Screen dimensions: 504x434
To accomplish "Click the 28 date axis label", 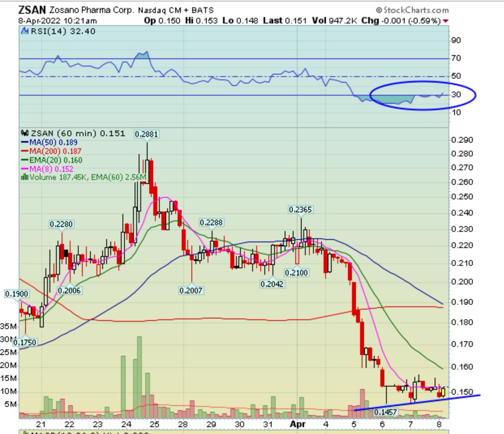I will coord(183,424).
